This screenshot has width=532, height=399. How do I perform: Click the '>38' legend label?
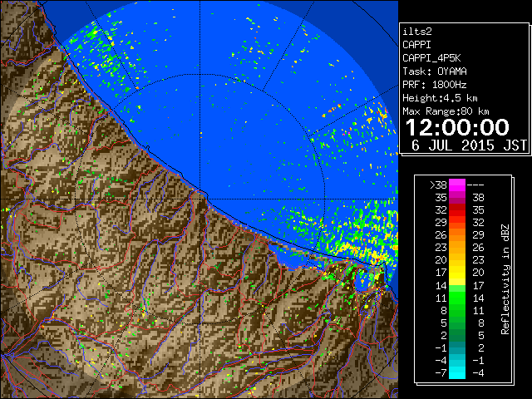click(438, 185)
